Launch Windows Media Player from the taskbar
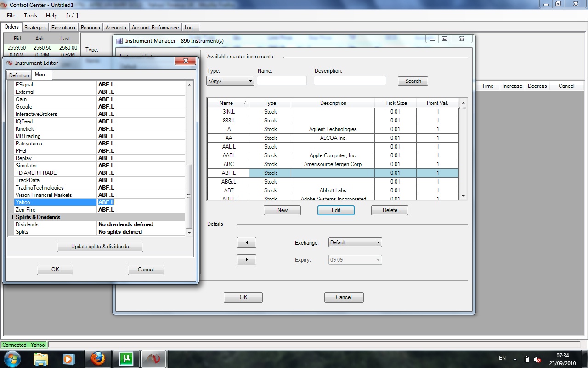The width and height of the screenshot is (588, 368). (x=68, y=359)
